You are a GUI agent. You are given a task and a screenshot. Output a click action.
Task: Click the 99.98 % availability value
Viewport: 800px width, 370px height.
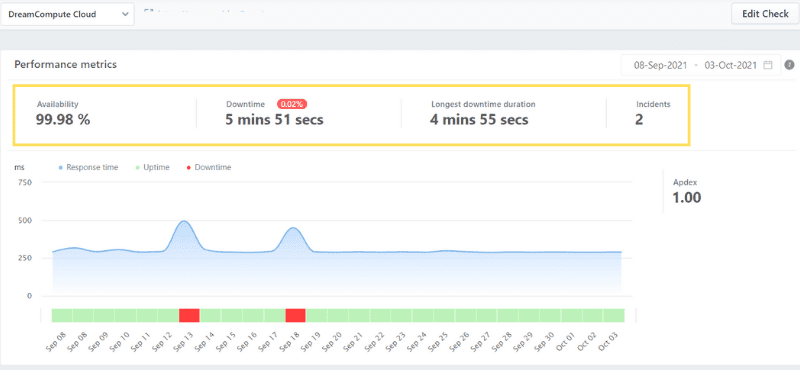coord(63,120)
